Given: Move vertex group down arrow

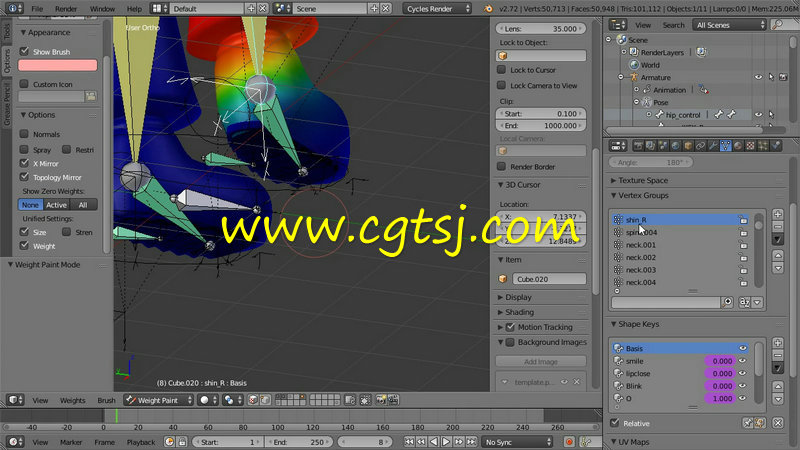Looking at the screenshot, I should click(x=778, y=268).
